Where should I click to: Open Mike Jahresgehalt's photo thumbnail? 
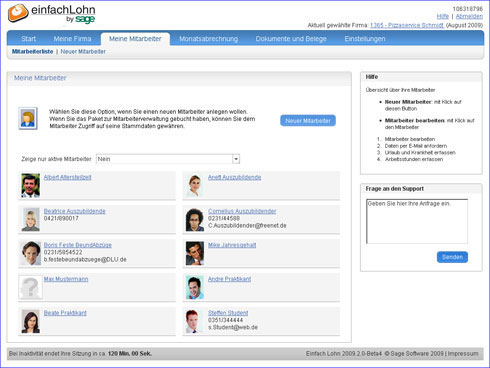pos(195,253)
